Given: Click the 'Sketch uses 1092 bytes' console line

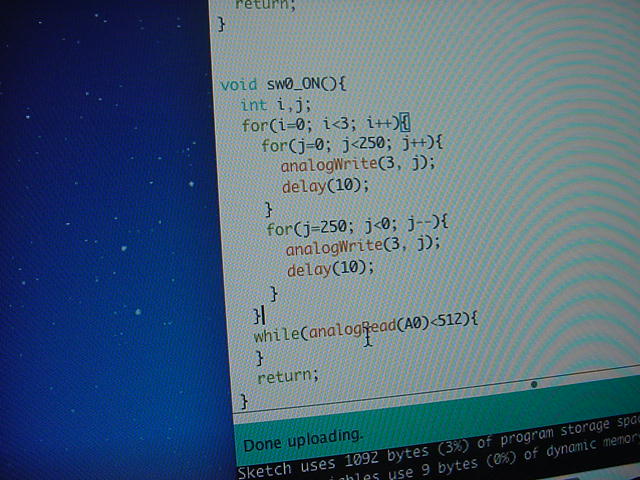Looking at the screenshot, I should pos(439,445).
